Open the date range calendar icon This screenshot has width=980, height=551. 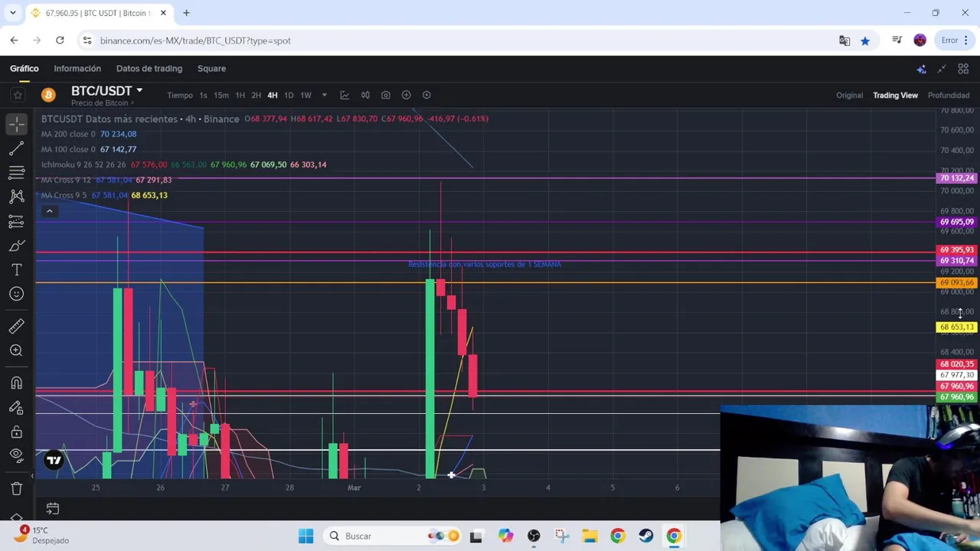point(53,508)
